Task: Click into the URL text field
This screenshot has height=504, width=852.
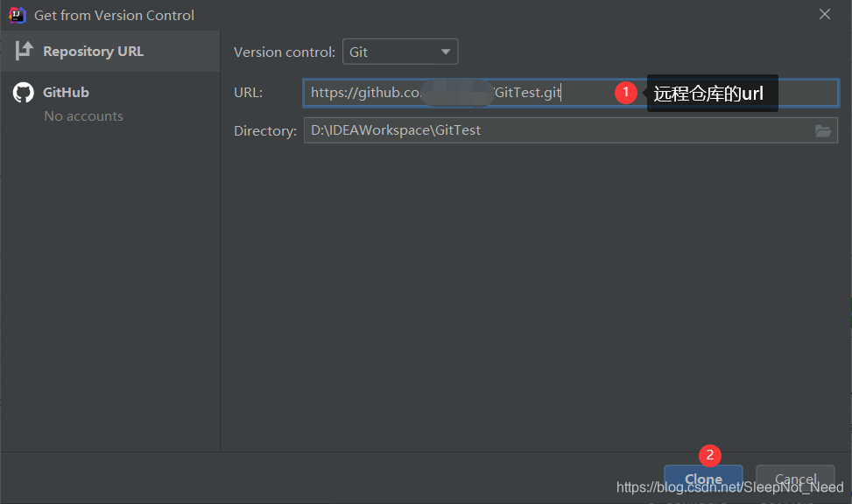Action: click(571, 93)
